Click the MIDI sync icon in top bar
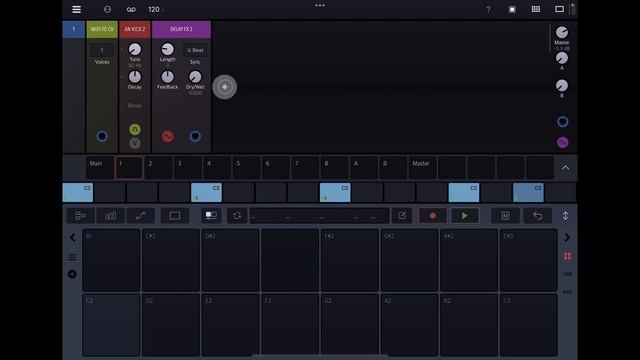 [107, 9]
